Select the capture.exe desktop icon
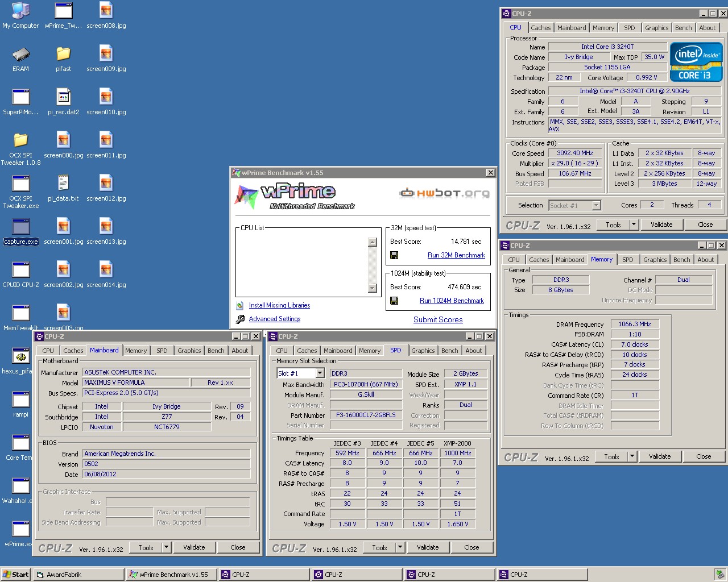The width and height of the screenshot is (728, 582). 20,232
